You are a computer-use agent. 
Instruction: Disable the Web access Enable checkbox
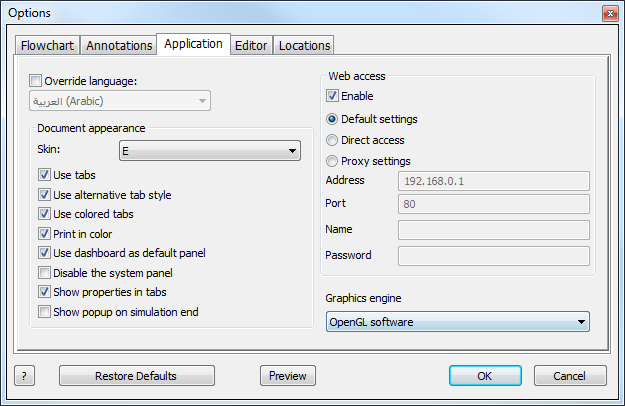[332, 96]
